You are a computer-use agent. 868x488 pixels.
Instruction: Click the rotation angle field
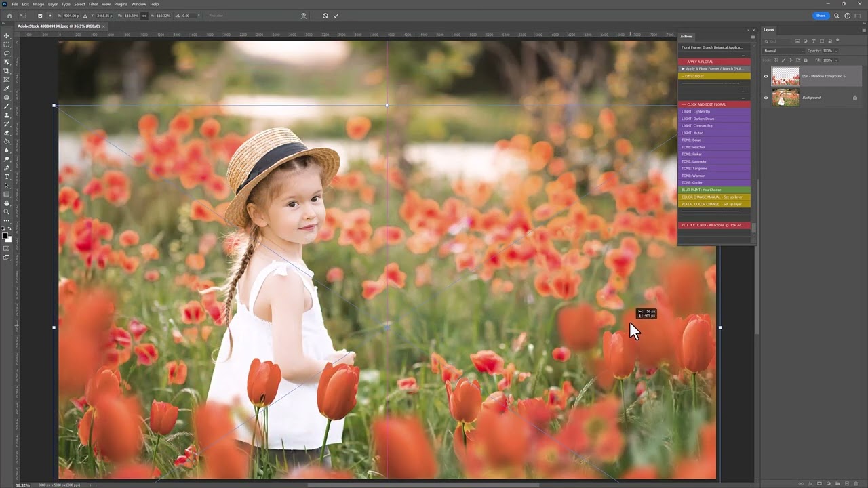pyautogui.click(x=189, y=16)
